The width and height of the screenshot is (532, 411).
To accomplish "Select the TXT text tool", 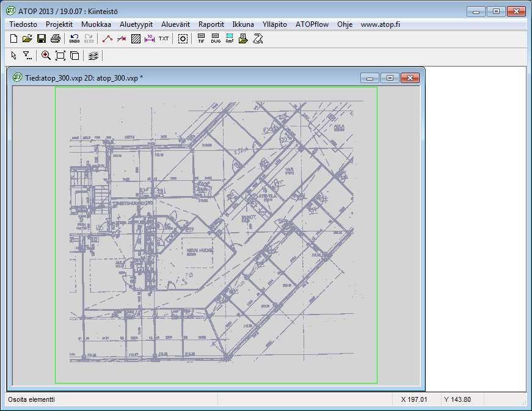I will (x=164, y=38).
